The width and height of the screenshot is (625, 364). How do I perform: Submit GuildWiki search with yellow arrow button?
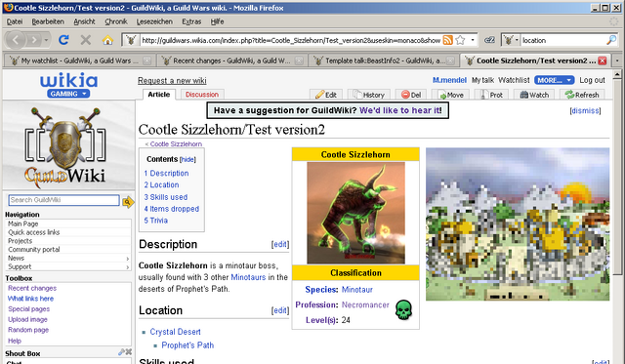[128, 202]
